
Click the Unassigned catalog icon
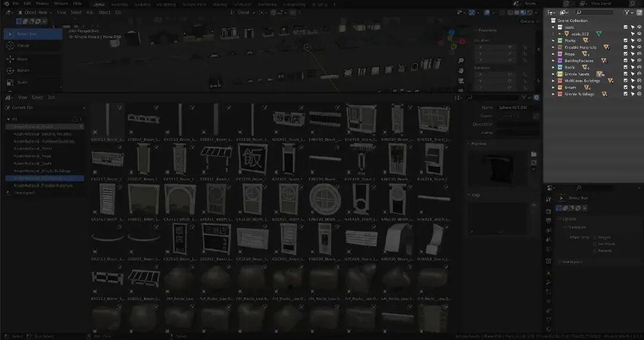[8, 193]
